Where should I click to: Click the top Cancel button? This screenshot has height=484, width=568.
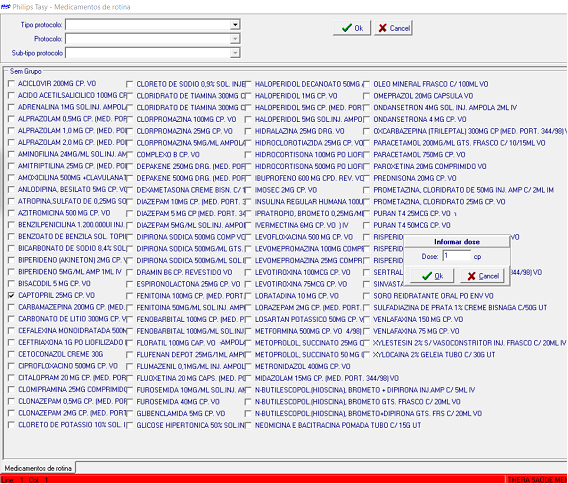pos(393,28)
